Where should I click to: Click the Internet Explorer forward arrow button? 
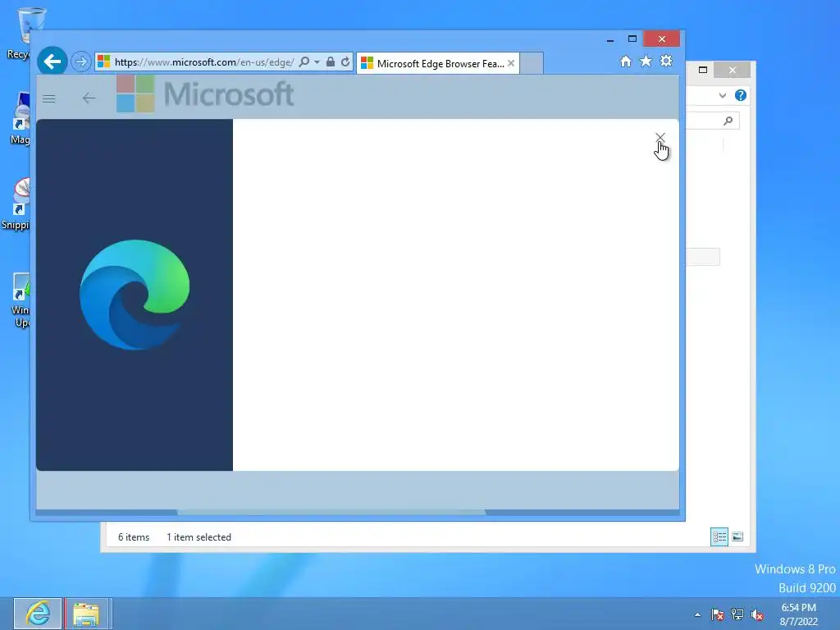click(x=81, y=62)
